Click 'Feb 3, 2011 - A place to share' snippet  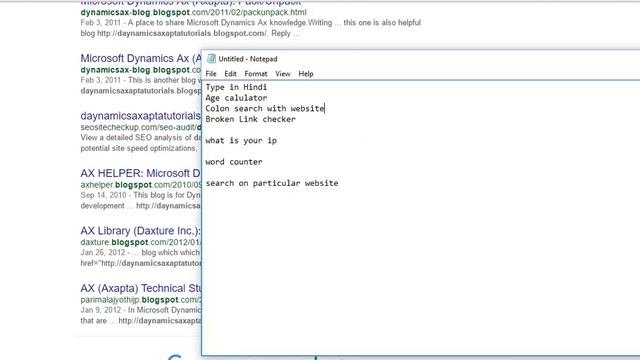point(251,28)
